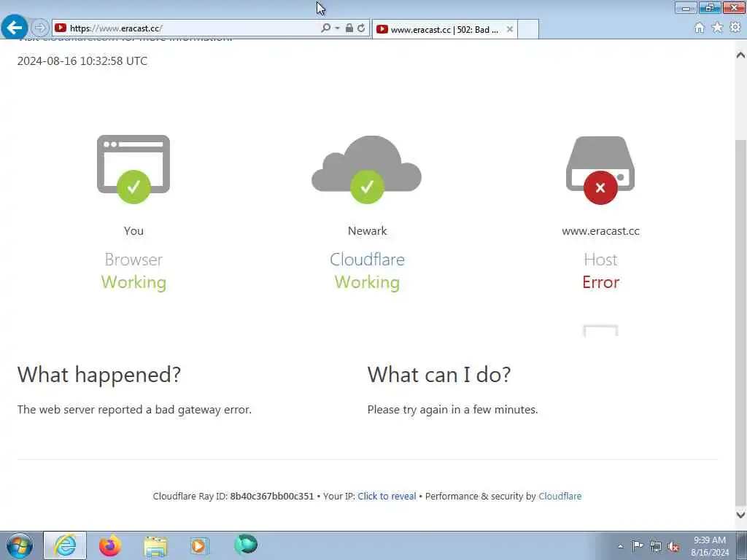Click the site favicon in address bar
The image size is (747, 560).
point(61,28)
